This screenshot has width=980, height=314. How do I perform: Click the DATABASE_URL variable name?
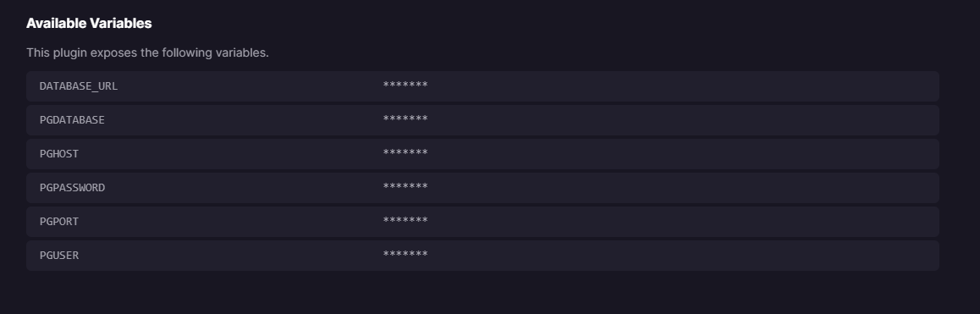(x=78, y=86)
